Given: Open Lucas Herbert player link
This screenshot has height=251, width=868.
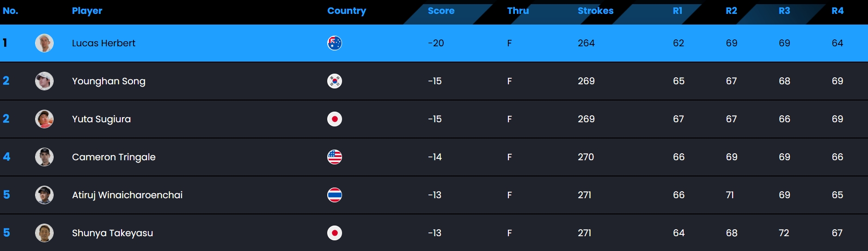Looking at the screenshot, I should 104,43.
